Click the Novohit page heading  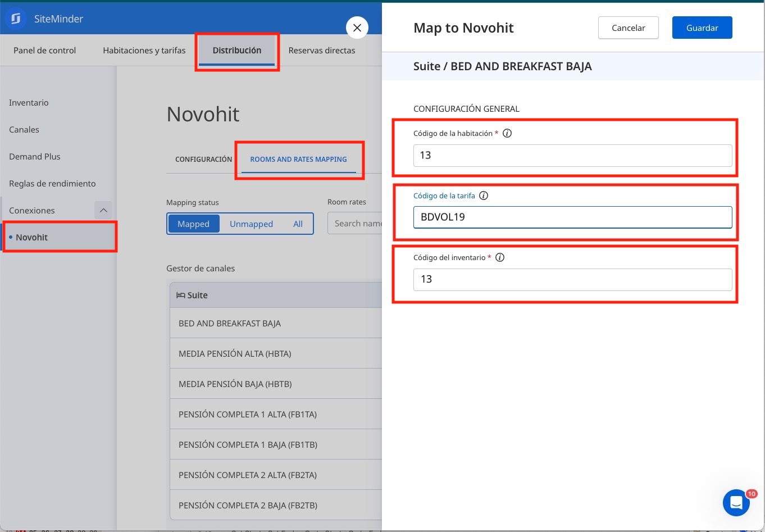pos(203,114)
